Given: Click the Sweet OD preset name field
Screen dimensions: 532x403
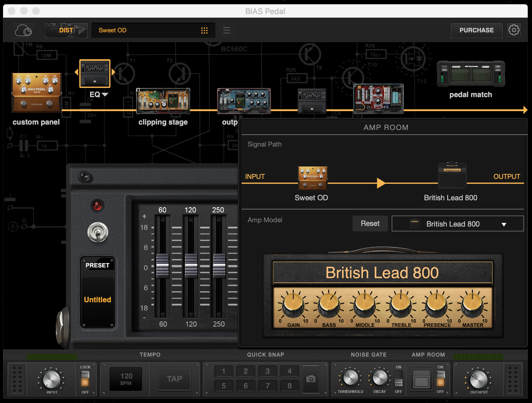Looking at the screenshot, I should pyautogui.click(x=153, y=30).
